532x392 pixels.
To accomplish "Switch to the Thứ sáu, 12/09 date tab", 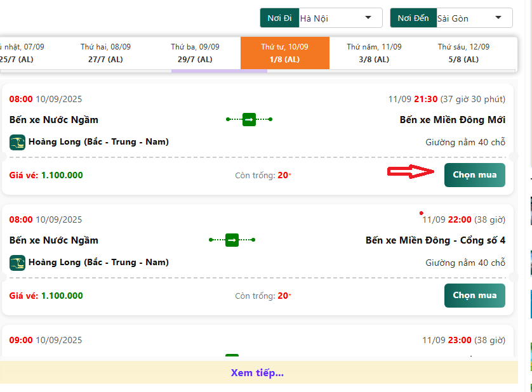I will point(463,53).
